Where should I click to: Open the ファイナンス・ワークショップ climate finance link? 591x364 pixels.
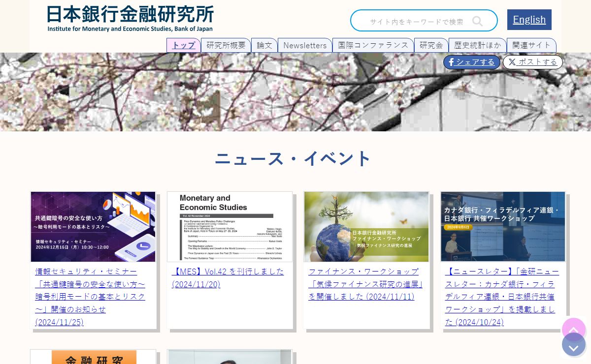366,284
